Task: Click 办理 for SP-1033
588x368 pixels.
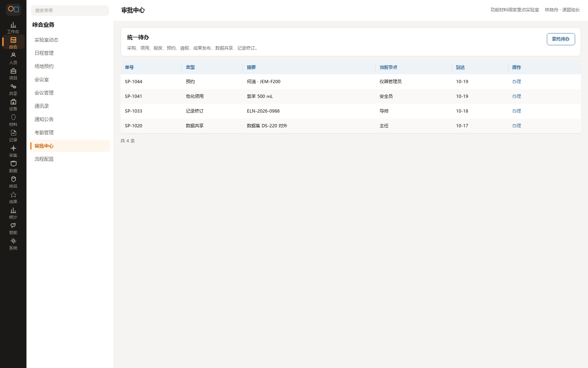Action: point(517,111)
